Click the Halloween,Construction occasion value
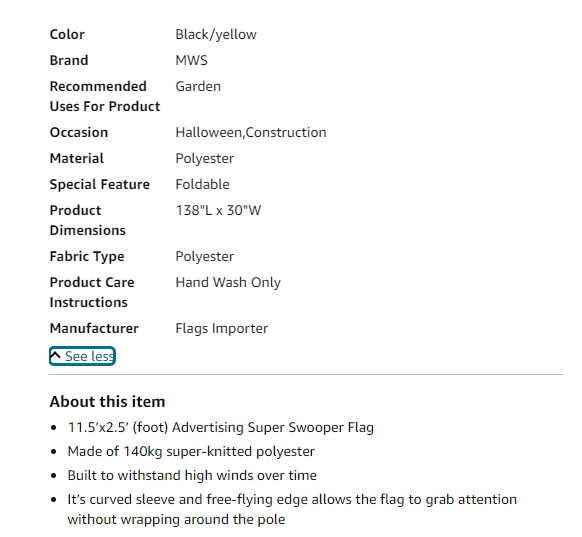 point(251,132)
